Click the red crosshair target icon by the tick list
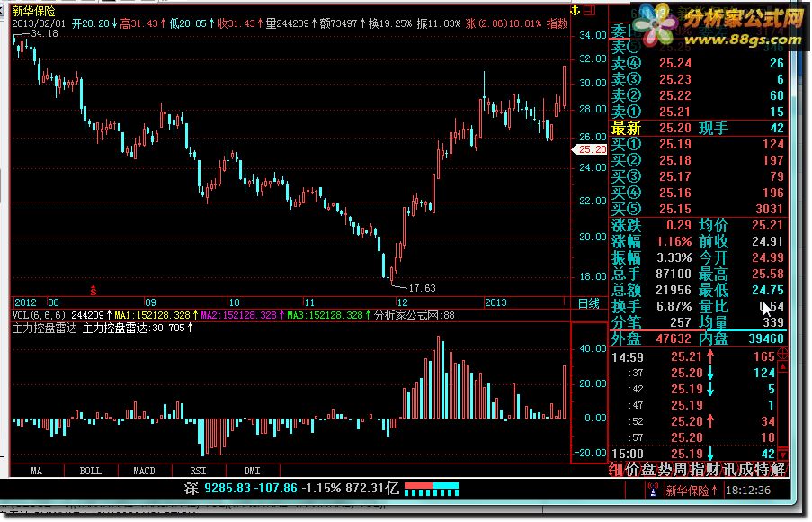The height and width of the screenshot is (522, 812). 782,355
